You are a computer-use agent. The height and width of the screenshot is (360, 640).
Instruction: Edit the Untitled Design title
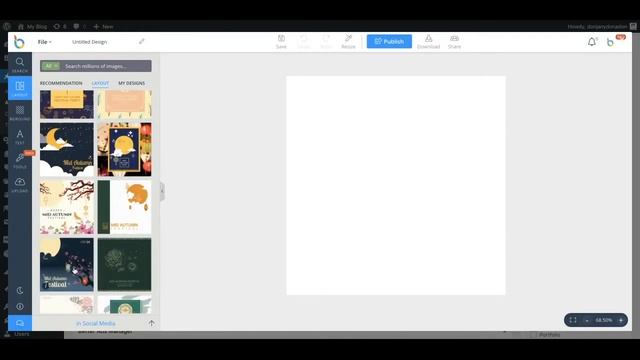pyautogui.click(x=89, y=42)
